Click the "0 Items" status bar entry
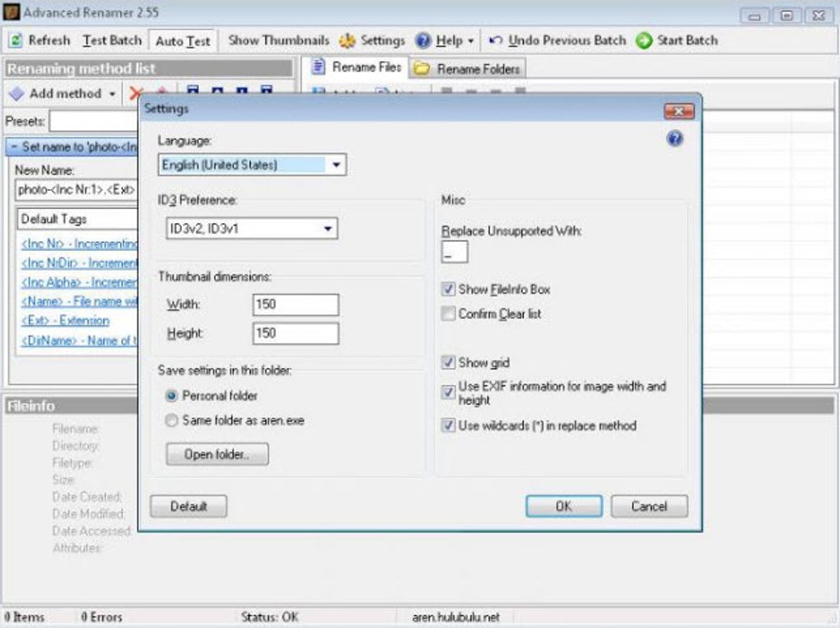 click(24, 616)
